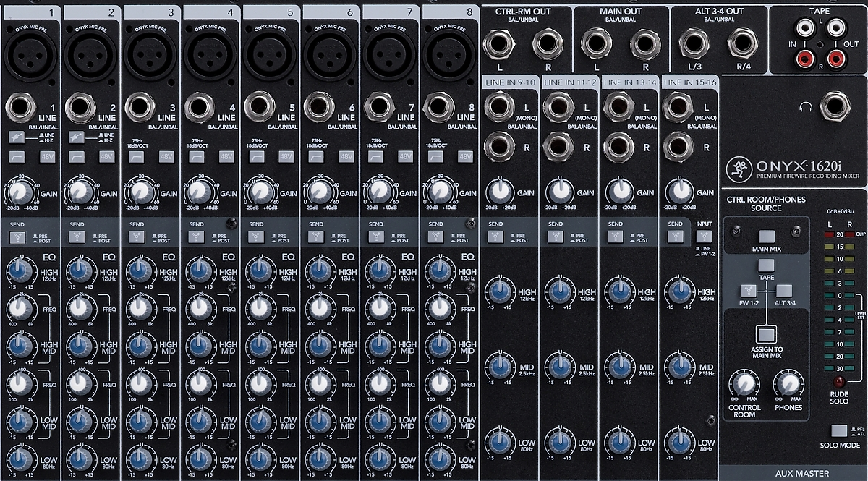Image resolution: width=868 pixels, height=481 pixels.
Task: Toggle channel 8 48V phantom power
Action: [466, 156]
